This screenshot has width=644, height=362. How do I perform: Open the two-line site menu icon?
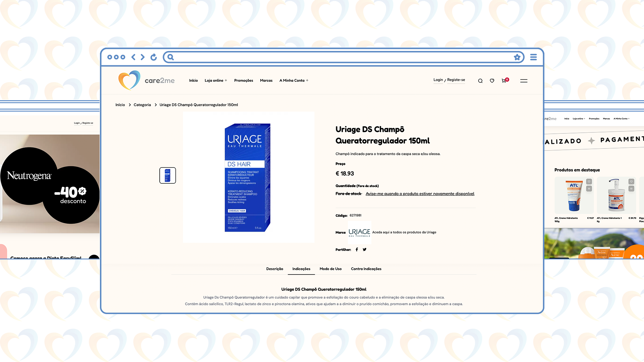pyautogui.click(x=524, y=81)
